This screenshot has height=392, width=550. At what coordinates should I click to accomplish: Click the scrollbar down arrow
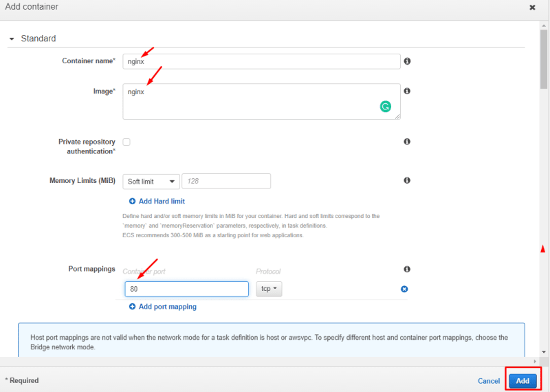[x=544, y=352]
